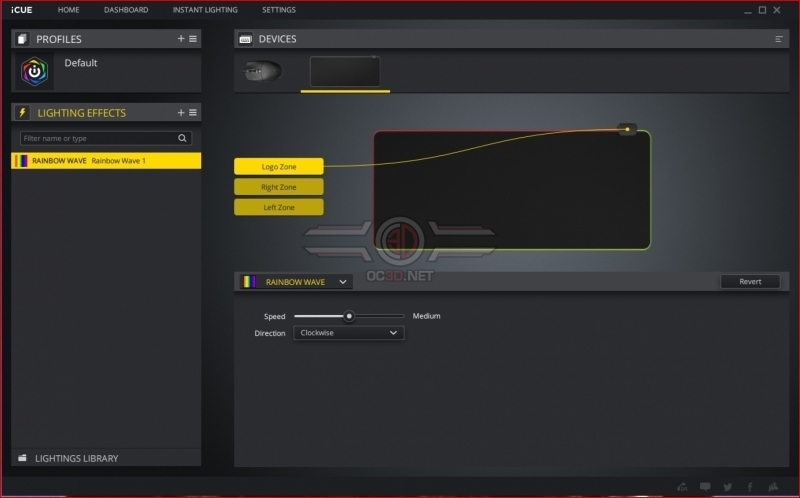
Task: Open the DASHBOARD menu
Action: pos(126,10)
